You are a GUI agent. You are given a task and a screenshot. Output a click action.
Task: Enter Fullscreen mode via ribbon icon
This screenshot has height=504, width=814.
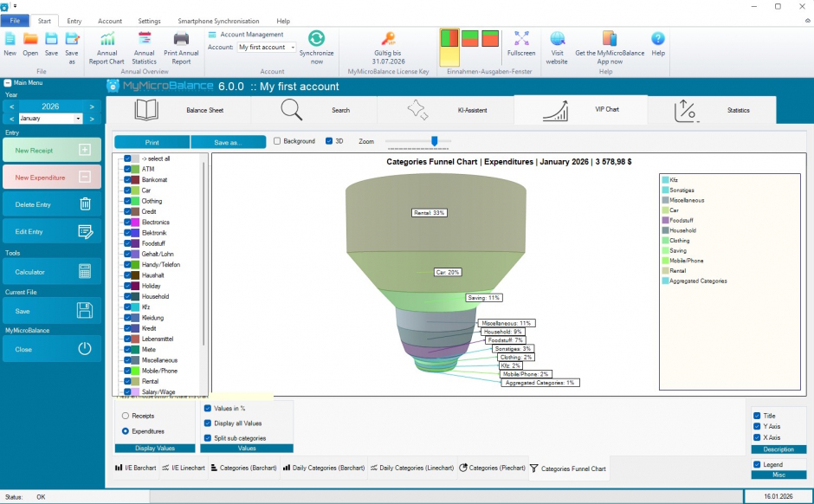pos(520,39)
